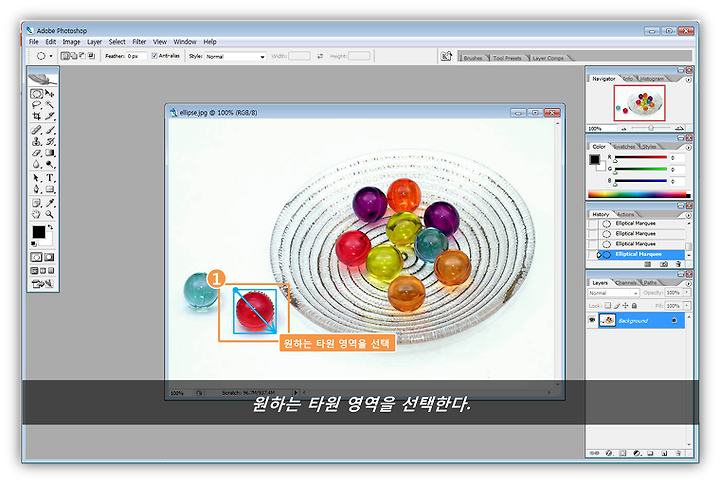Open the layer Fill slider arrow
Screen dimensions: 720x484
coord(687,305)
